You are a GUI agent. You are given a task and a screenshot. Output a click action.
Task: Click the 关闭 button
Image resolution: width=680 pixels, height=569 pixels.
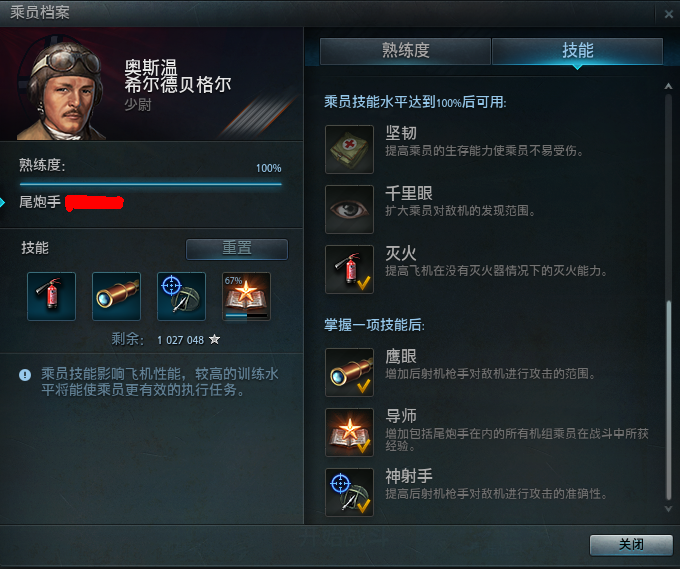631,545
